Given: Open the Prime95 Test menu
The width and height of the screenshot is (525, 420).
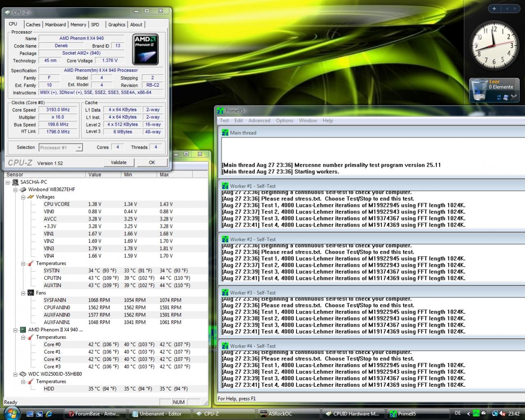Looking at the screenshot, I should coord(225,121).
